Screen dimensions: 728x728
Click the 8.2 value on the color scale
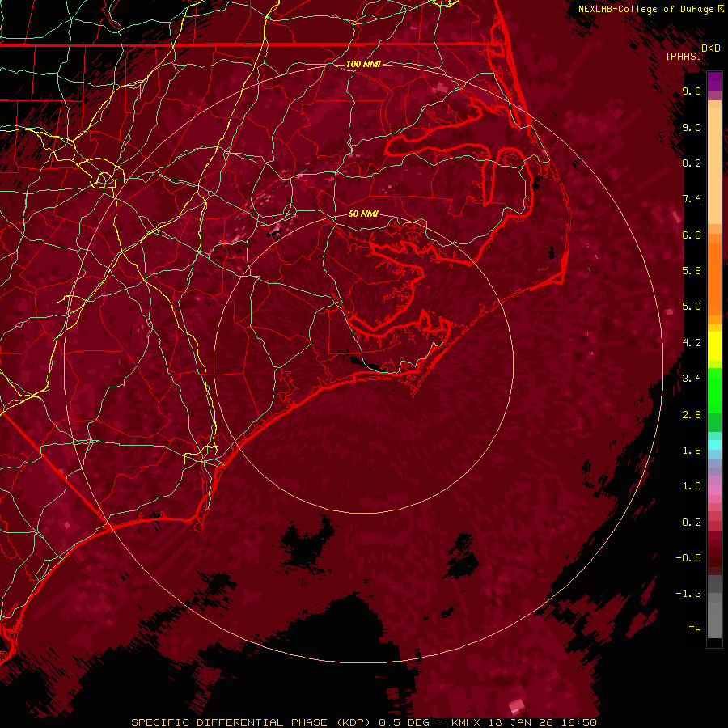click(692, 163)
